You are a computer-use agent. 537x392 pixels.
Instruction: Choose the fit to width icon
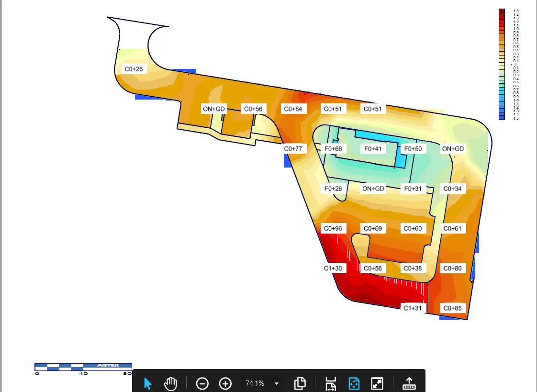pyautogui.click(x=331, y=383)
